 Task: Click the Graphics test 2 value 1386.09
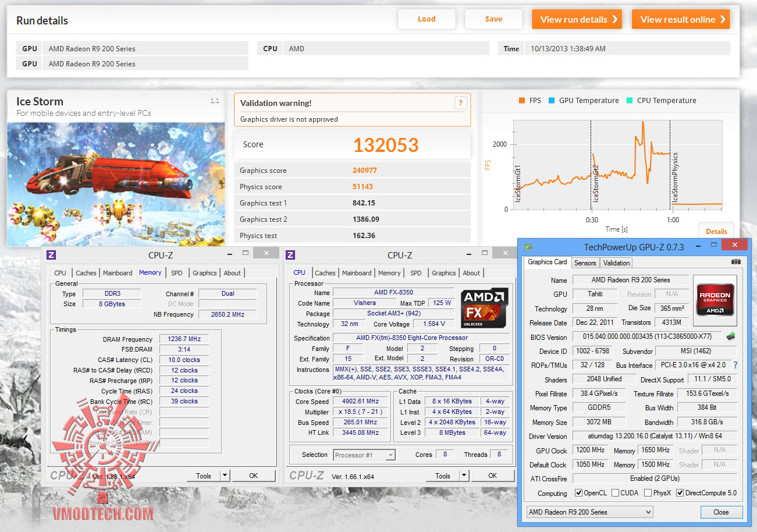click(x=366, y=219)
